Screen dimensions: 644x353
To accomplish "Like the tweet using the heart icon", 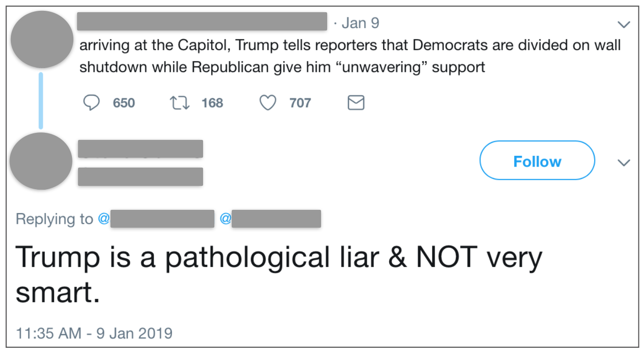I will (268, 103).
